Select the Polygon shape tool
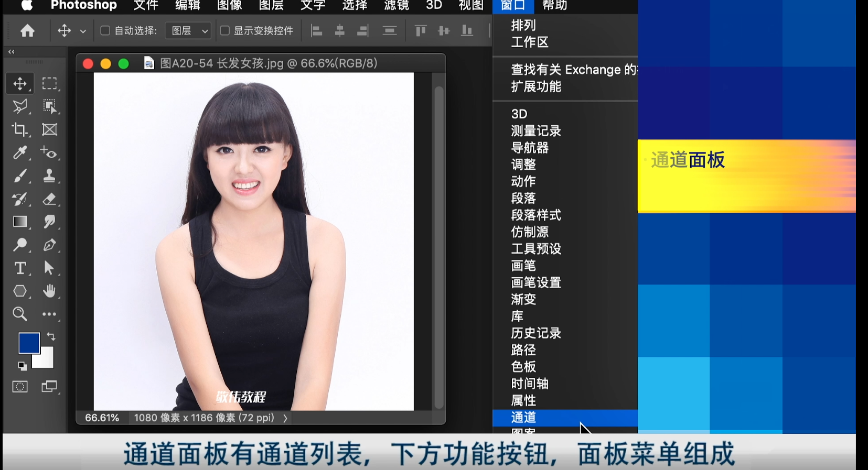Image resolution: width=868 pixels, height=470 pixels. pos(20,291)
